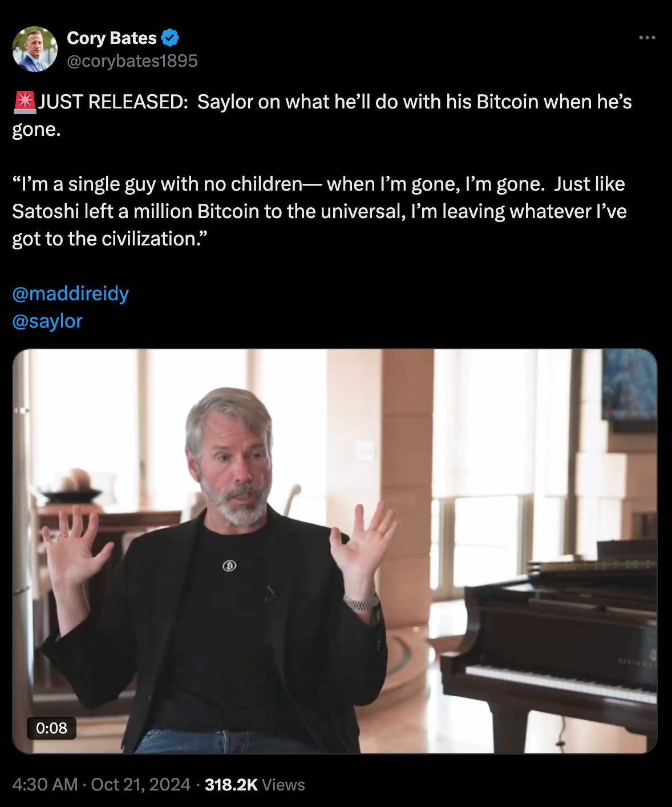This screenshot has height=807, width=672.
Task: Click the 318.2K Views count
Action: tap(255, 785)
